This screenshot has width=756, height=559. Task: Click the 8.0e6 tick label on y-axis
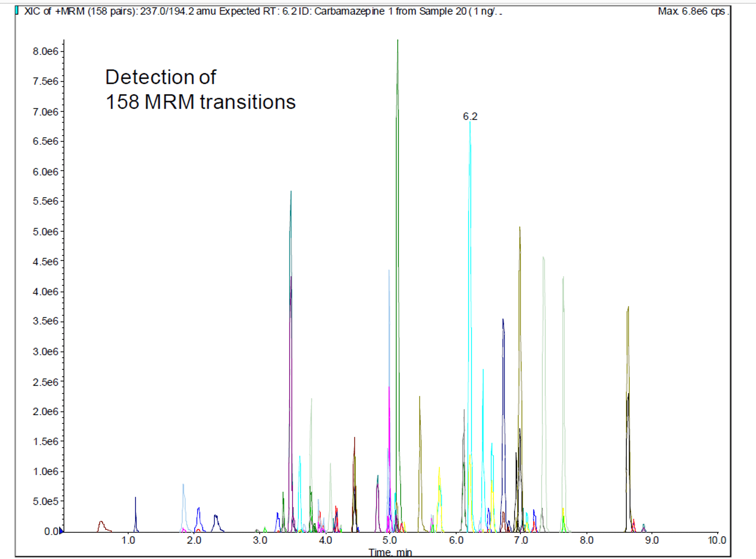tap(46, 51)
